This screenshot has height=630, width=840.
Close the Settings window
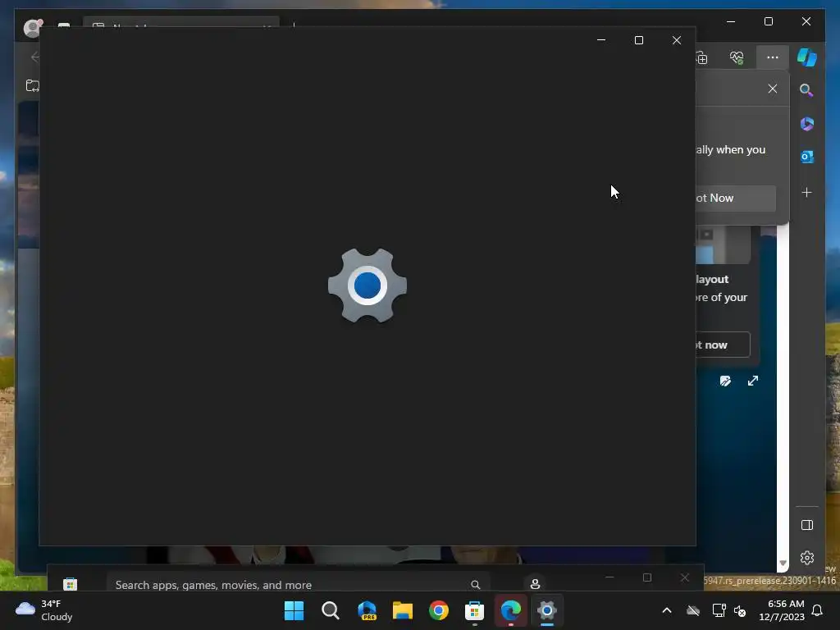(x=677, y=41)
